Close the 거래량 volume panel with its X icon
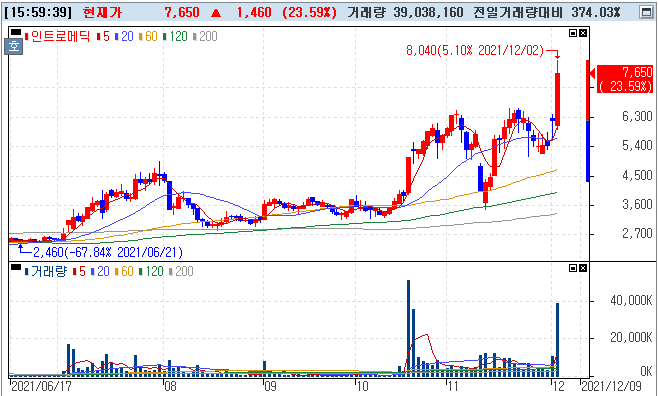658x396 pixels. (x=582, y=268)
